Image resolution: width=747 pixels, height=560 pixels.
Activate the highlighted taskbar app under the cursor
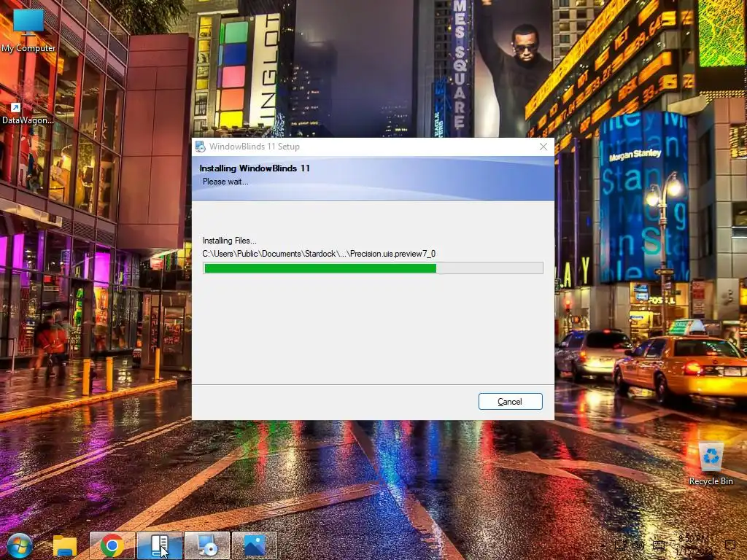(160, 545)
